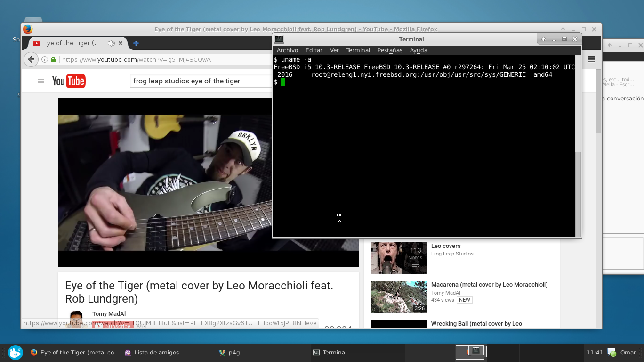Shade the conversation window with the up-arrow button
This screenshot has width=644, height=362.
click(610, 45)
